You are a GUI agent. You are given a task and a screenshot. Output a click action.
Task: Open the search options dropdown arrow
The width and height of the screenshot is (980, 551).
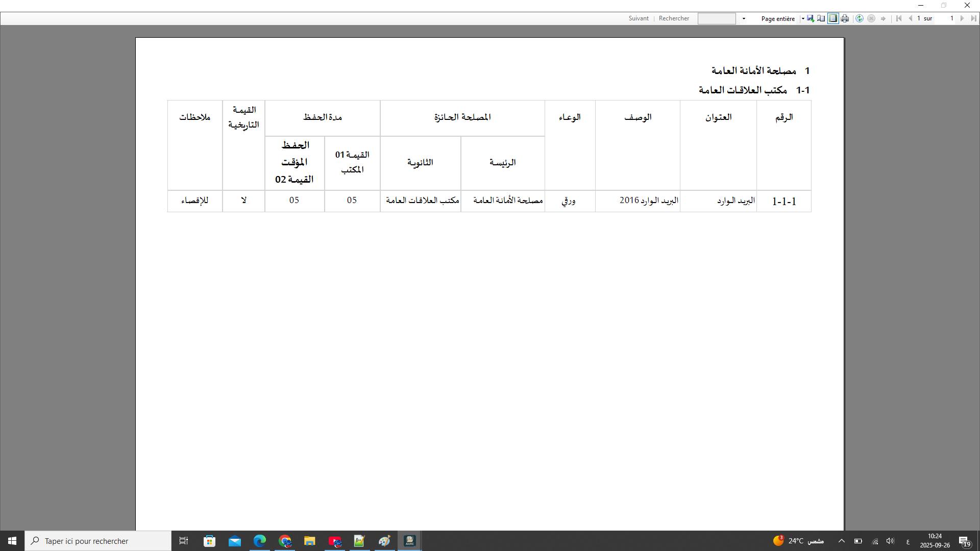coord(744,19)
